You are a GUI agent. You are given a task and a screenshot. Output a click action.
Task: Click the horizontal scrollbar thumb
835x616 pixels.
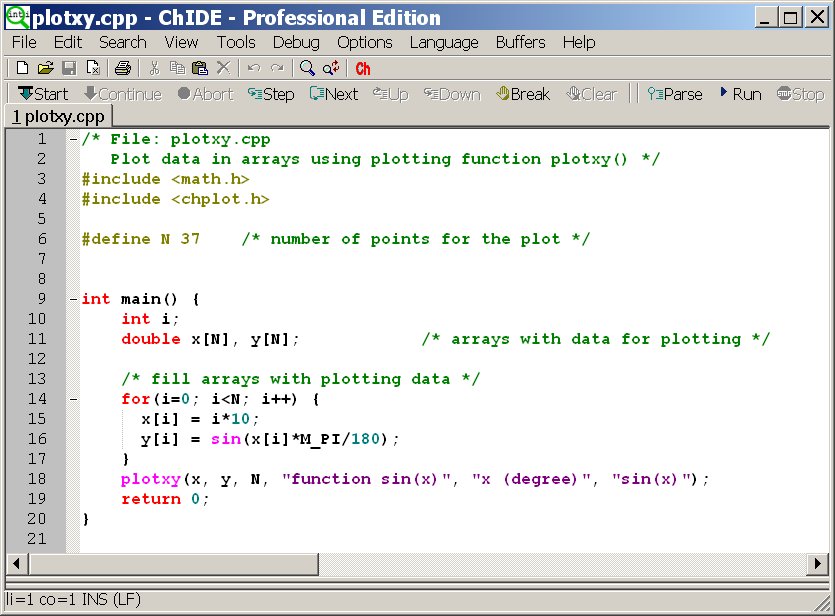point(174,563)
